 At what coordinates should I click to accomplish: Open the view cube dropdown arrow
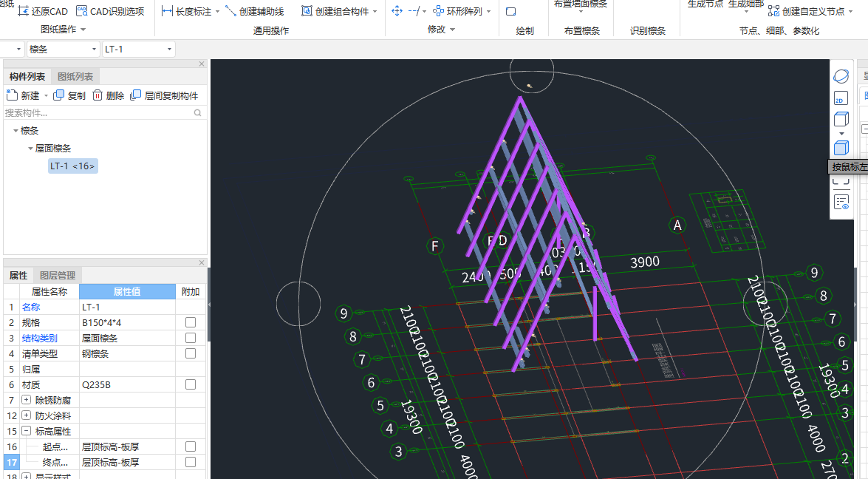pyautogui.click(x=841, y=134)
